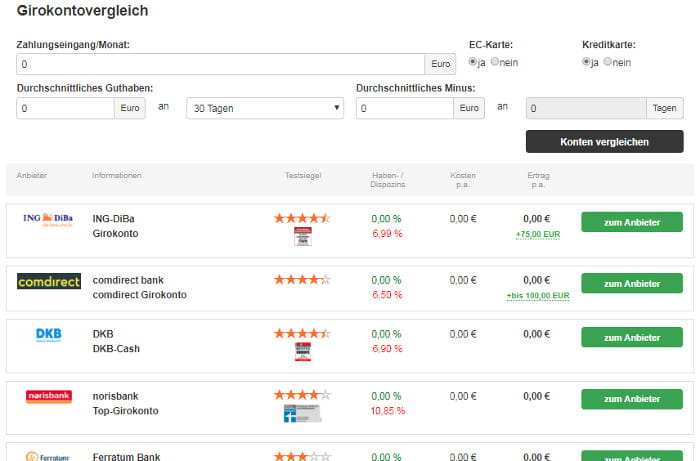
Task: Click 'DKB-Cash' product name
Action: (116, 349)
